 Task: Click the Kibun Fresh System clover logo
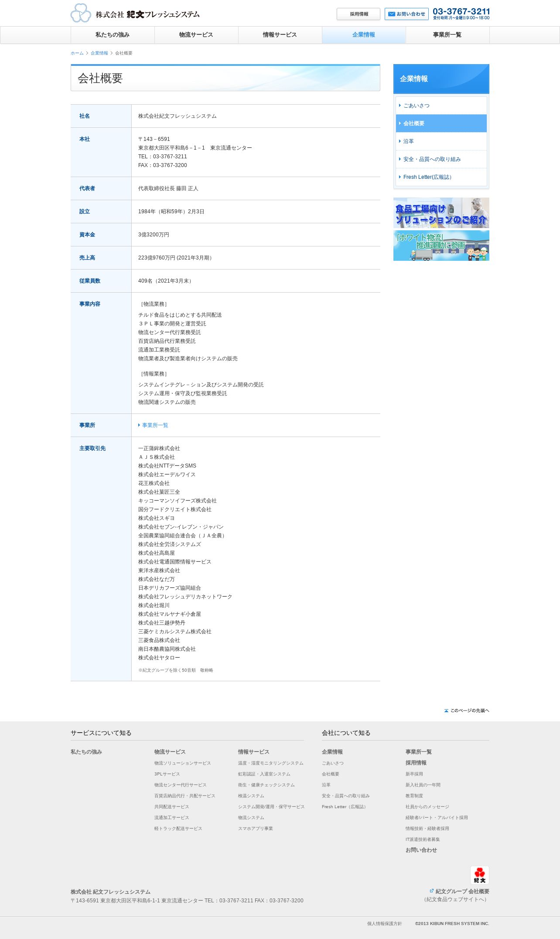(x=81, y=13)
